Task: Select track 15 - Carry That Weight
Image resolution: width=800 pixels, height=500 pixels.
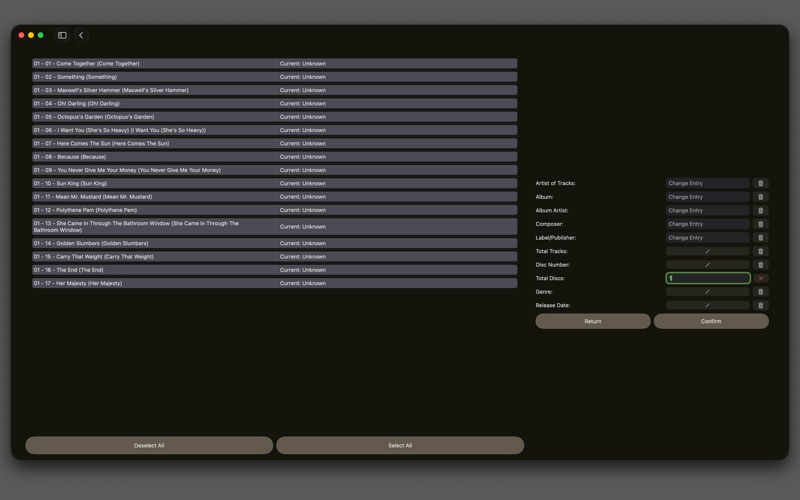Action: click(274, 257)
